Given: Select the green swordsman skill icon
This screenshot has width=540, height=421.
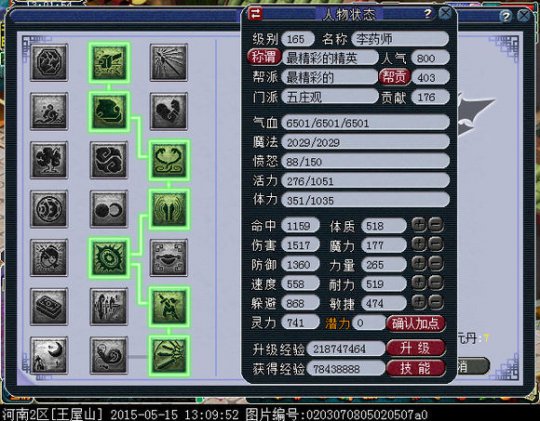Looking at the screenshot, I should tap(169, 307).
